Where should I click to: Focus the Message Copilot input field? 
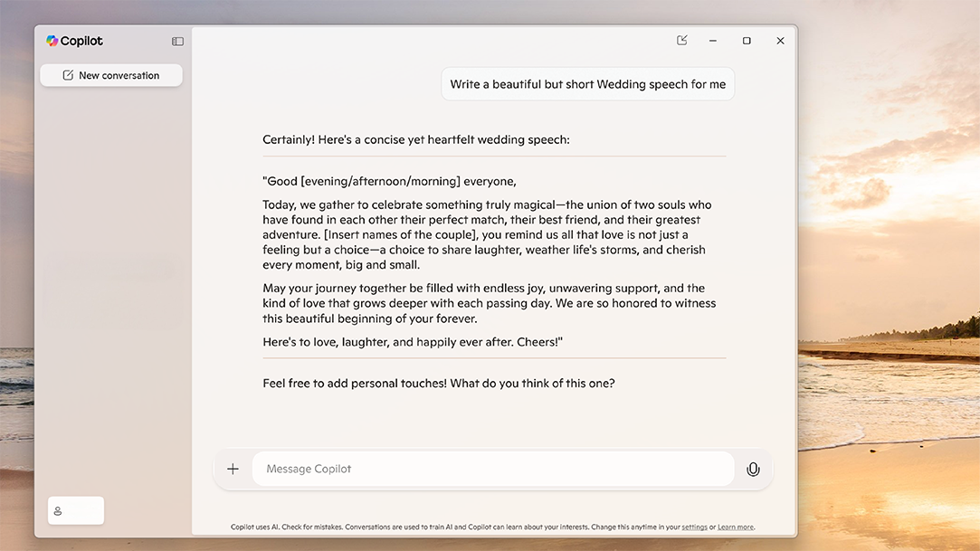(x=493, y=469)
